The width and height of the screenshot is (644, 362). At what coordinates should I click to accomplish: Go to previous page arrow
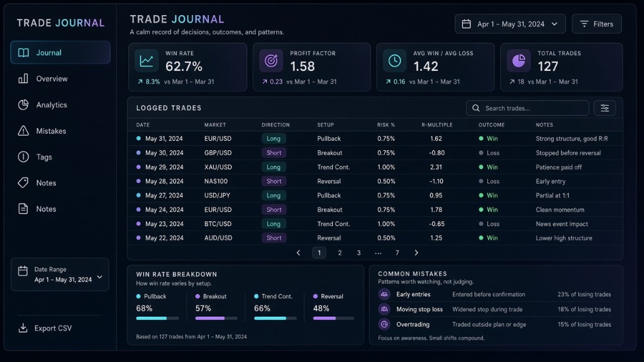299,253
